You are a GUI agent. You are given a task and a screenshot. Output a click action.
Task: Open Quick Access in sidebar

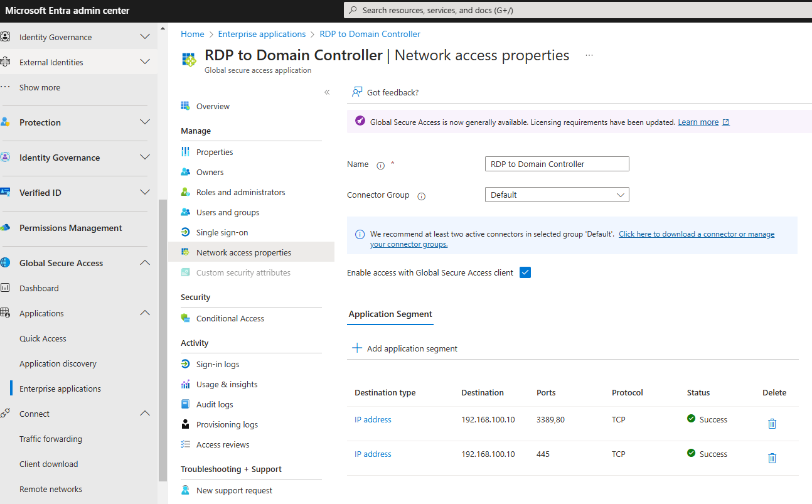(43, 338)
